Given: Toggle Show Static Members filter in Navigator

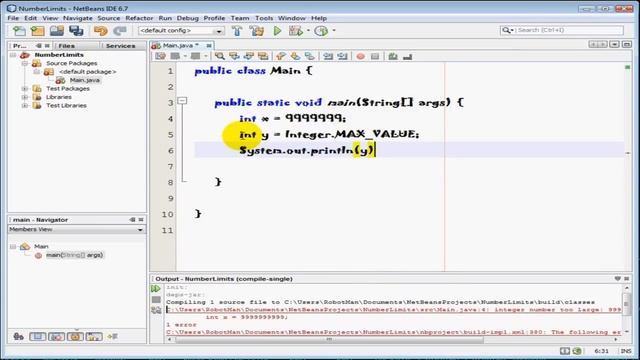Looking at the screenshot, I should pyautogui.click(x=56, y=337).
